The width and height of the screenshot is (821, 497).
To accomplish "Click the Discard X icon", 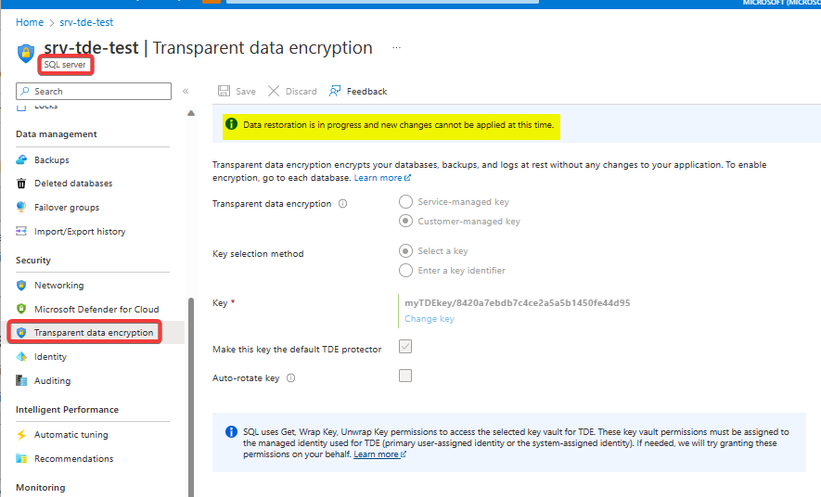I will tap(274, 91).
